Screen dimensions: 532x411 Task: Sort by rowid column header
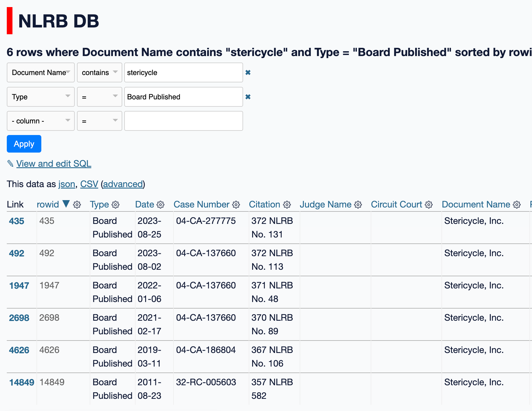coord(48,204)
